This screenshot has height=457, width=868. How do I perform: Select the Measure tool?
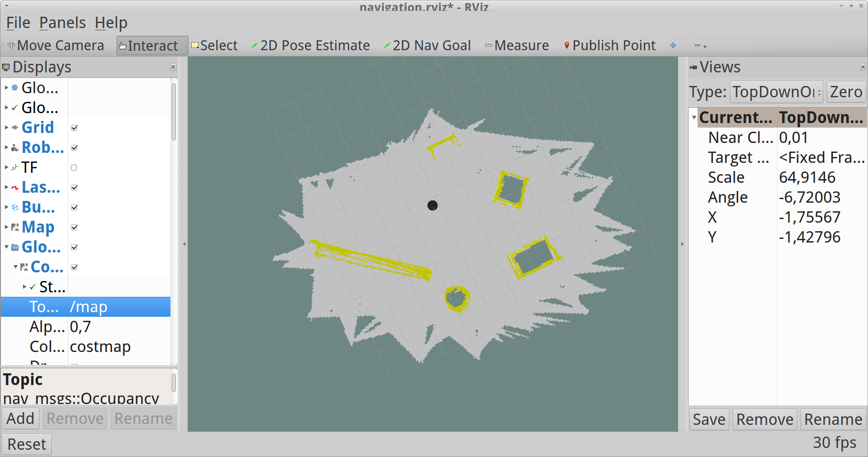coord(517,46)
